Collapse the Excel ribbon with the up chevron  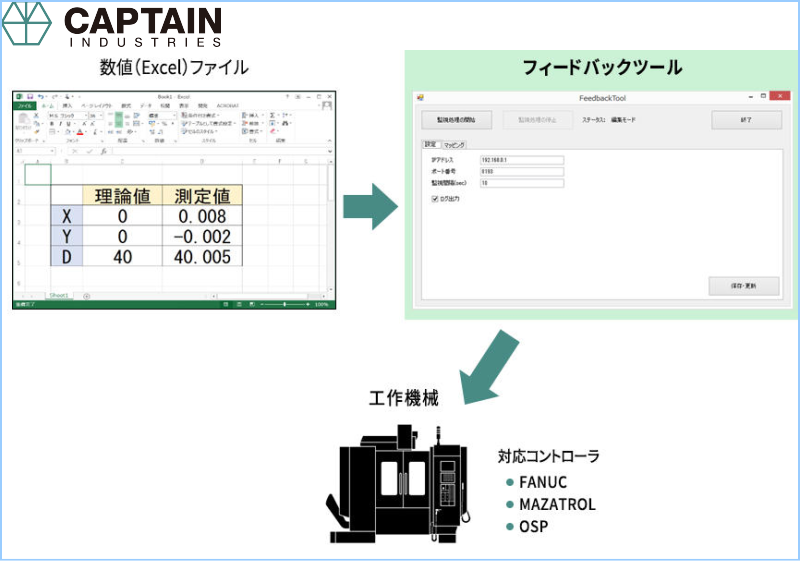pos(330,140)
